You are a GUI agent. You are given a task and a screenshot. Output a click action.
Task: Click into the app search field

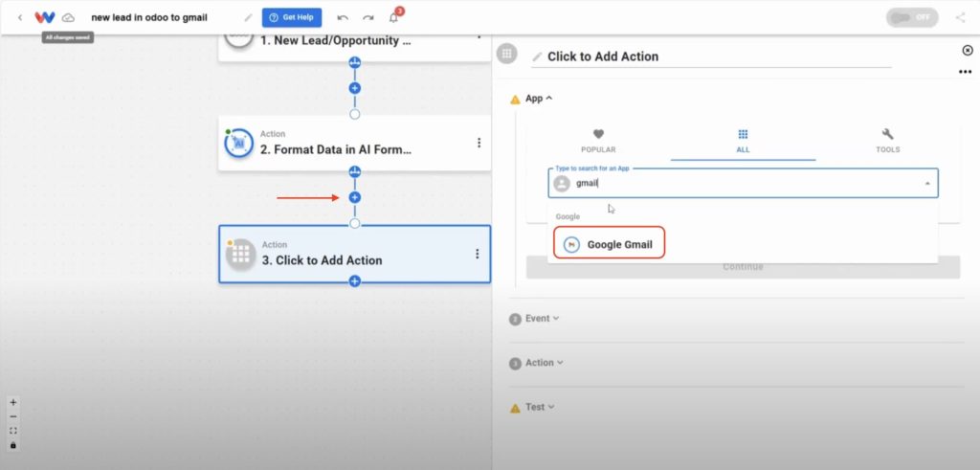tap(743, 183)
